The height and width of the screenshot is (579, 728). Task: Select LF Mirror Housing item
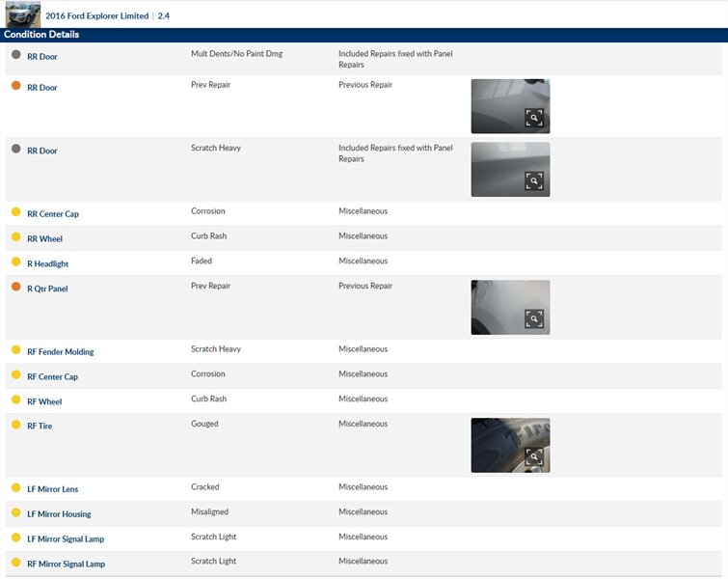pos(59,514)
